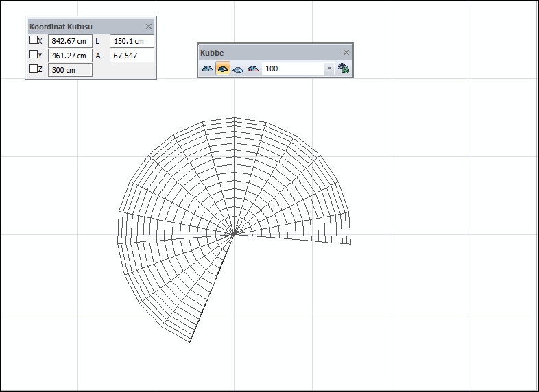Select the dome icon with red baseline
Screen dimensions: 539x392
tap(253, 69)
